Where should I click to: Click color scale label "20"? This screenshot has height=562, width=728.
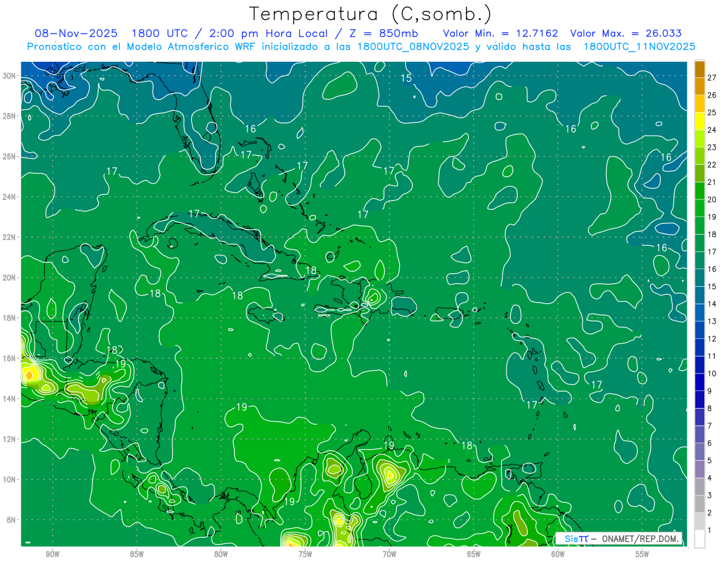(712, 199)
